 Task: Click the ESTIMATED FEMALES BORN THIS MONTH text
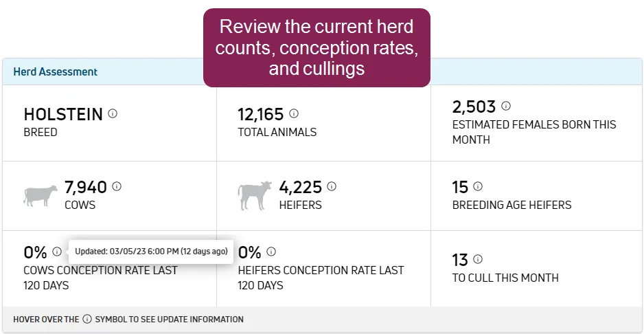tap(534, 132)
